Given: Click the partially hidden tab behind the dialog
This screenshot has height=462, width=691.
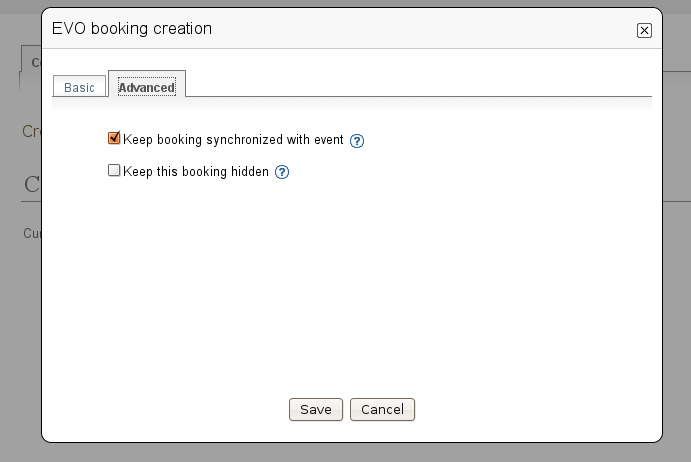Looking at the screenshot, I should point(31,62).
